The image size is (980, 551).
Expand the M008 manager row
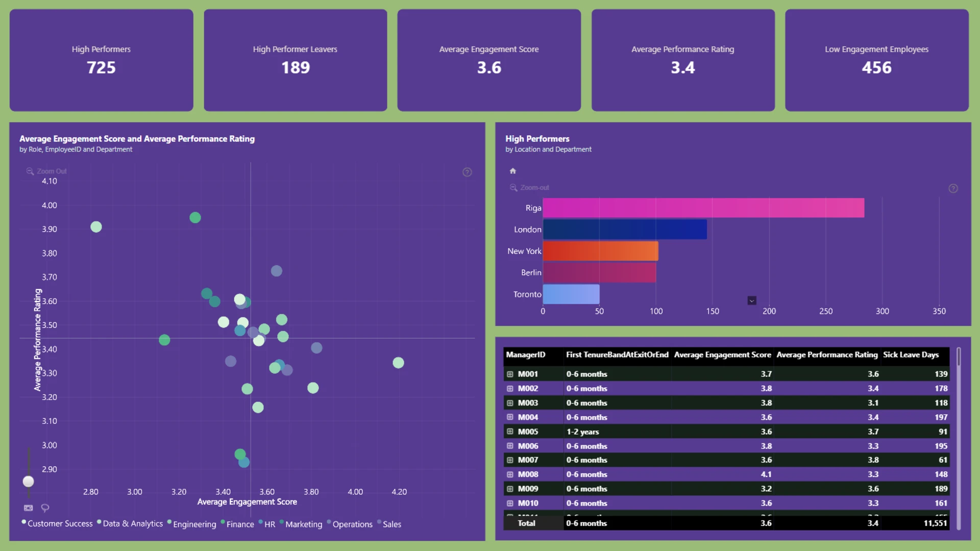click(510, 474)
